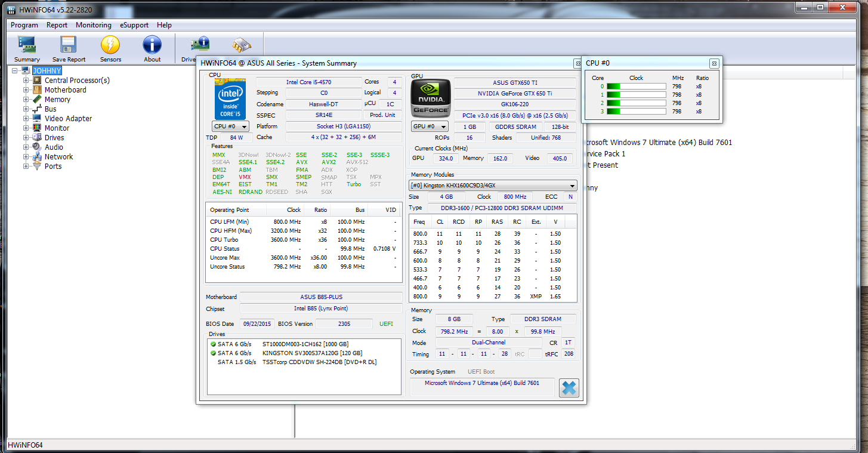Click the NVIDIA GeForce logo
The image size is (868, 453).
pyautogui.click(x=430, y=98)
